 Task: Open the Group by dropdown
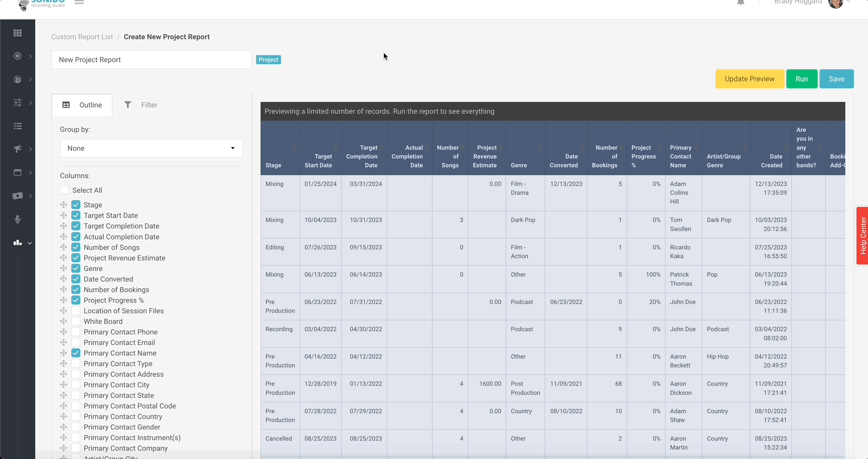pyautogui.click(x=151, y=148)
